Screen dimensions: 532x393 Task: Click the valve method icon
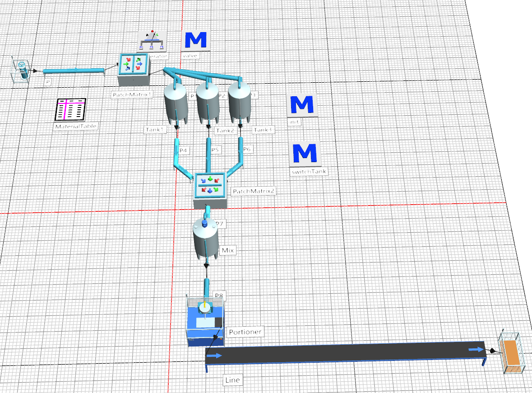(x=196, y=41)
